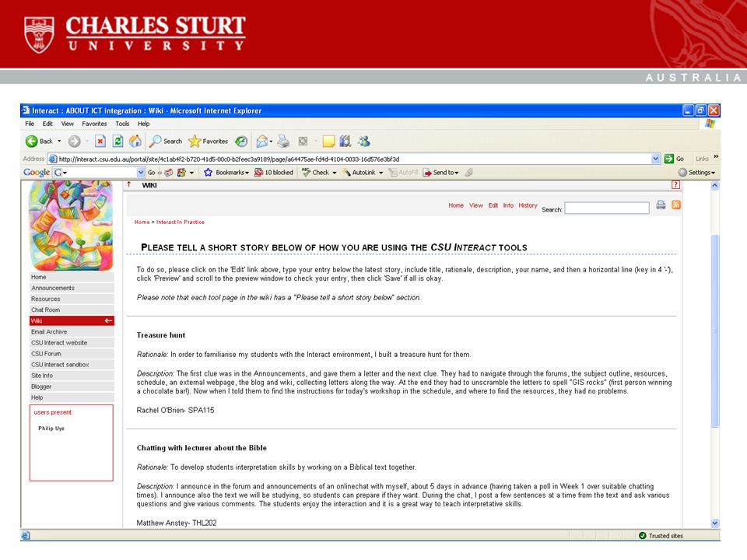Open the address bar dropdown arrow

click(x=655, y=159)
